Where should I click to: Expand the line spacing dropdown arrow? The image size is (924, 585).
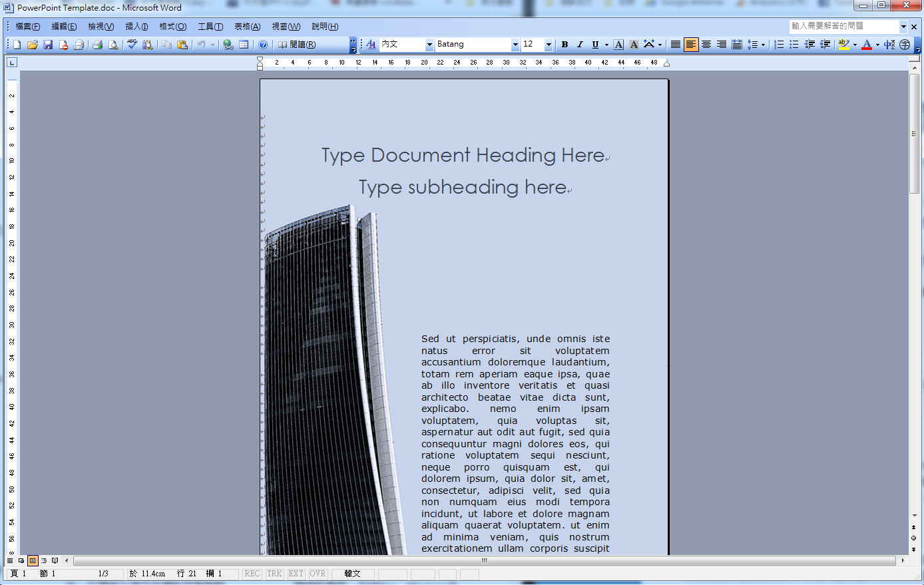pos(763,45)
